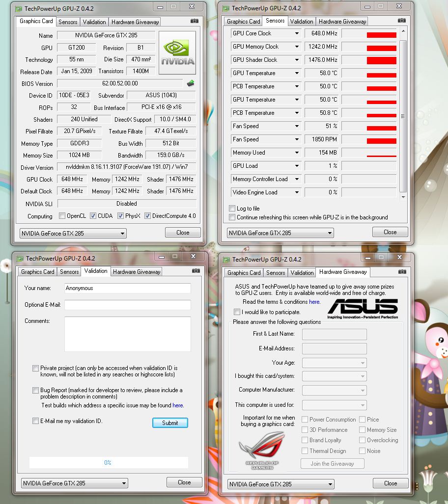The image size is (448, 504).
Task: Enable continue refreshing in background checkbox
Action: click(232, 217)
